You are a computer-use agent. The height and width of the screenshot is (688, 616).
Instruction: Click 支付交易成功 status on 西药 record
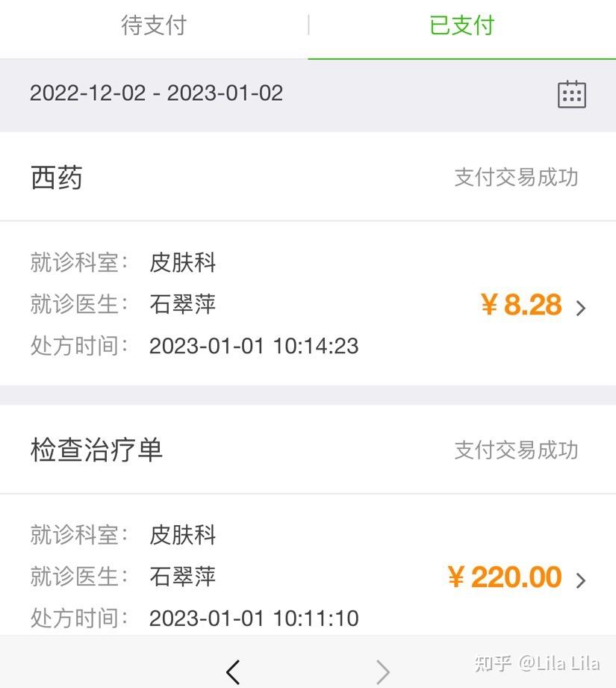coord(516,177)
